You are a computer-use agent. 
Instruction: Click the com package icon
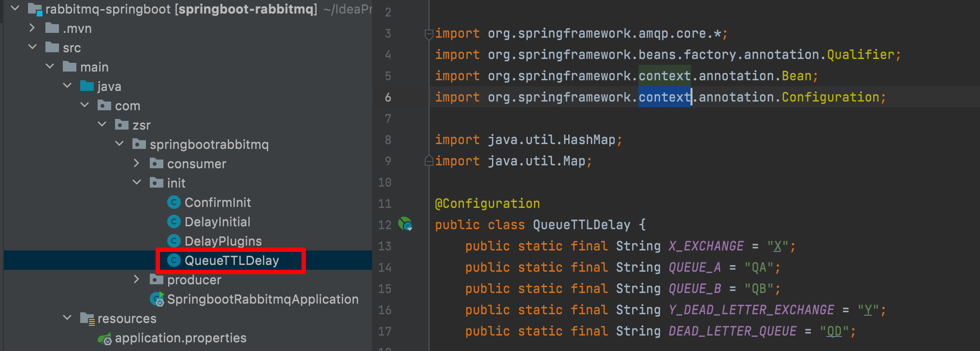(x=104, y=105)
